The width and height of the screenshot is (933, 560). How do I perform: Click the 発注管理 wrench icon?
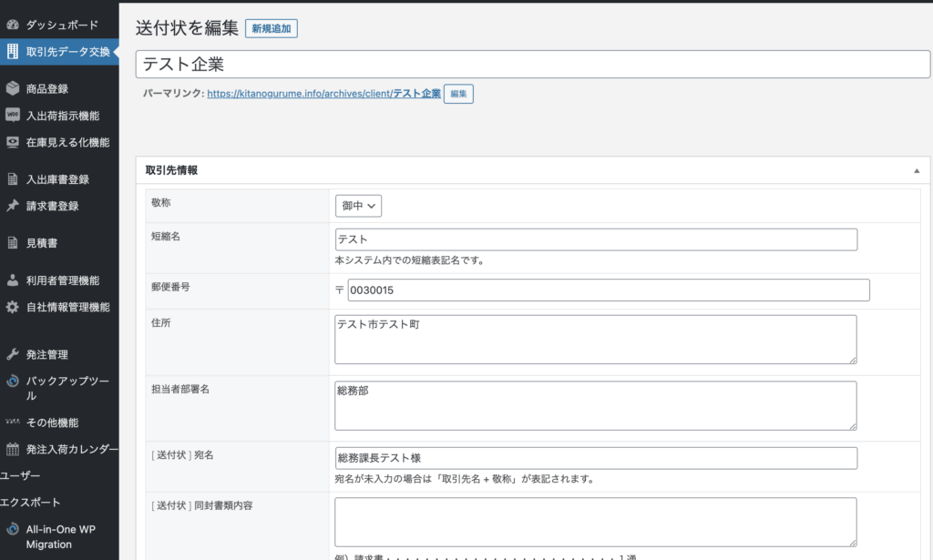tap(13, 354)
